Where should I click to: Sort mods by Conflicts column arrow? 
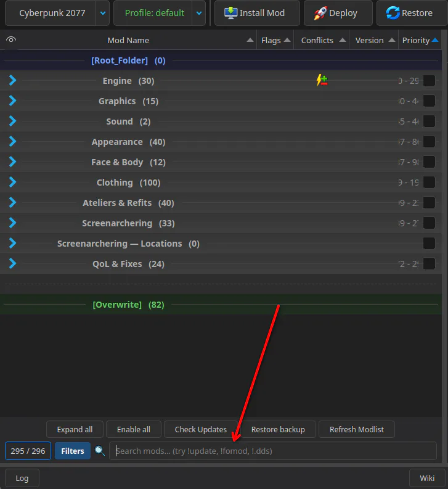(x=343, y=40)
